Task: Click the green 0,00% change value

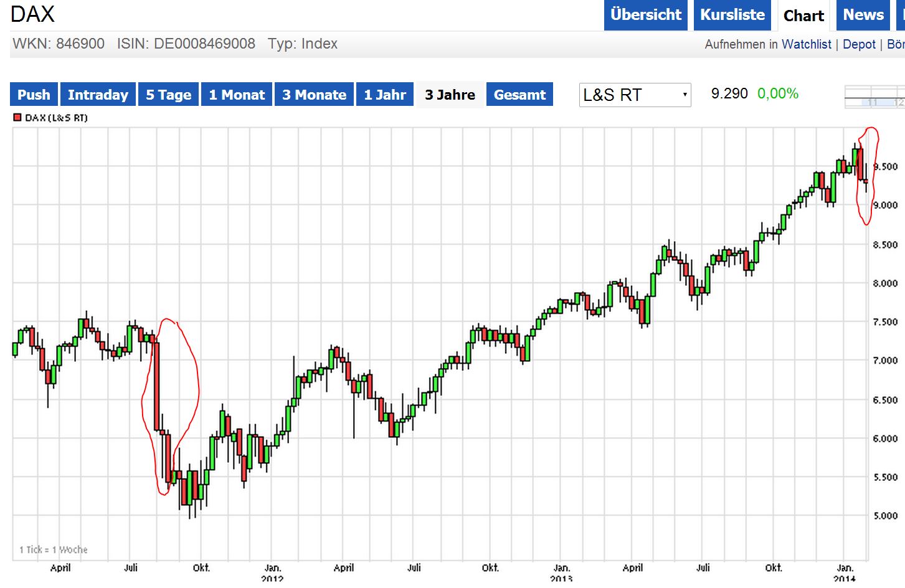Action: click(777, 93)
